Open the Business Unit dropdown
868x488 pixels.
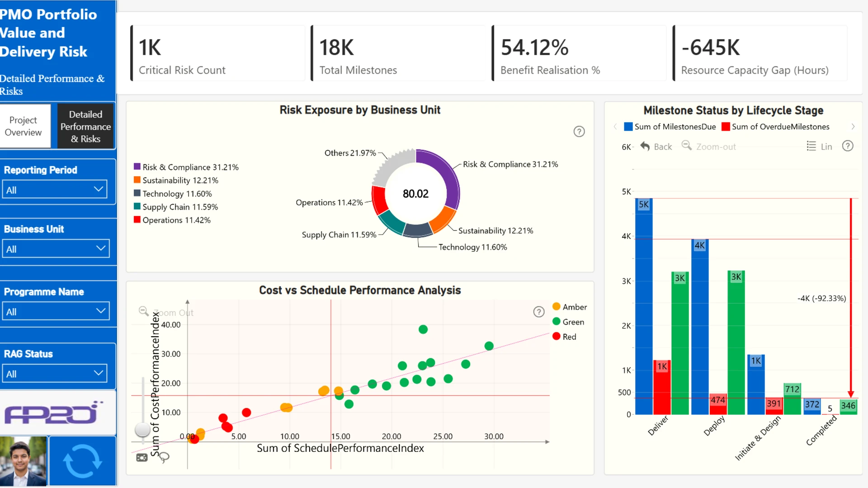coord(56,249)
